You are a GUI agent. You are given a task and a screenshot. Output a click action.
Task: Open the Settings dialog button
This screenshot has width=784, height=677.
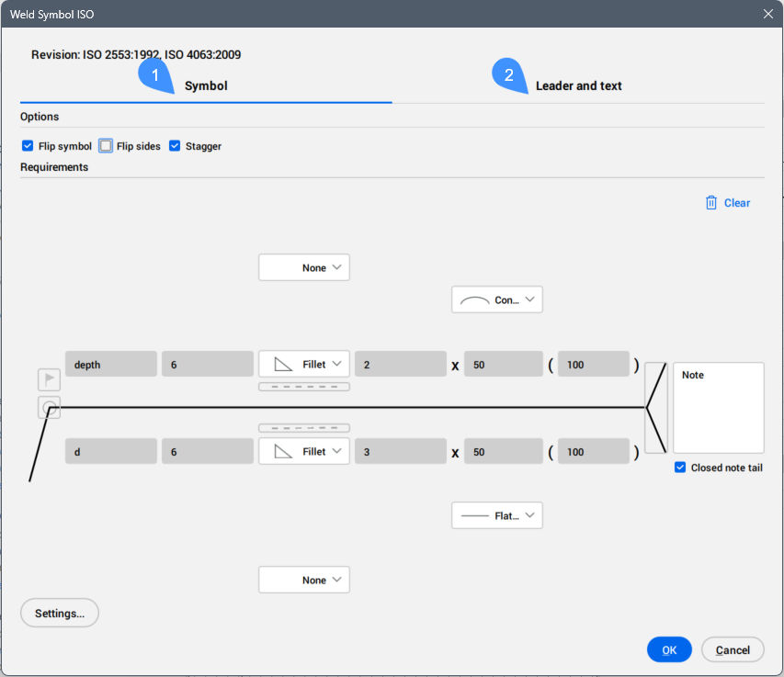tap(60, 613)
